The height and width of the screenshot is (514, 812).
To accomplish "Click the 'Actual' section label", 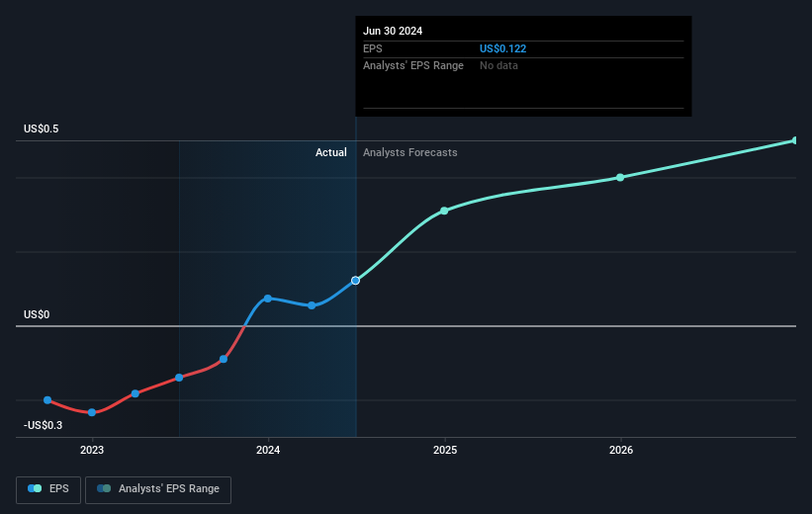I will (x=331, y=152).
